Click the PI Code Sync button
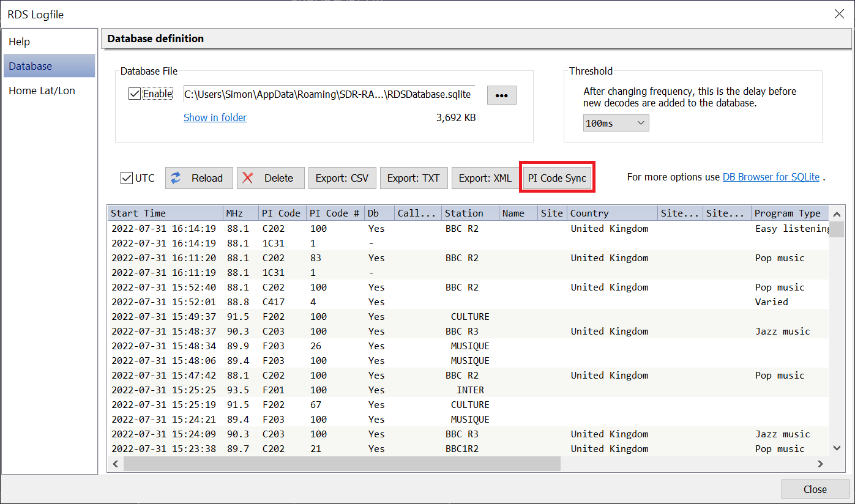The height and width of the screenshot is (504, 855). tap(557, 178)
